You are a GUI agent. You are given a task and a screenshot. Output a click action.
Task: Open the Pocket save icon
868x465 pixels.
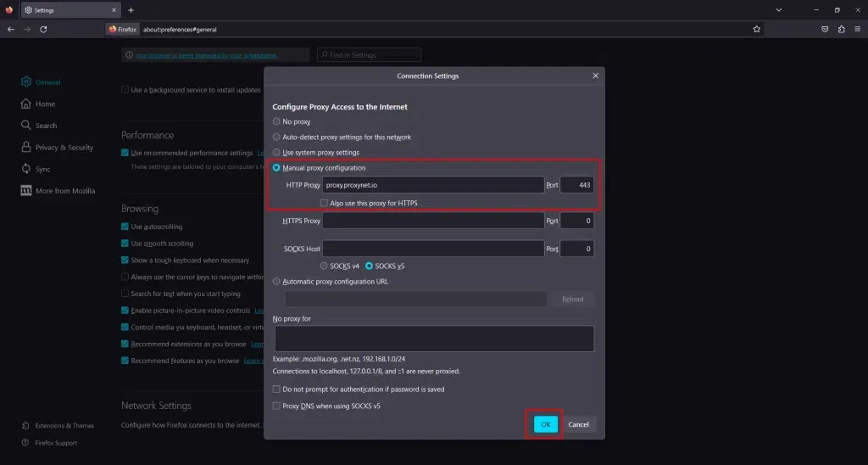tap(825, 30)
